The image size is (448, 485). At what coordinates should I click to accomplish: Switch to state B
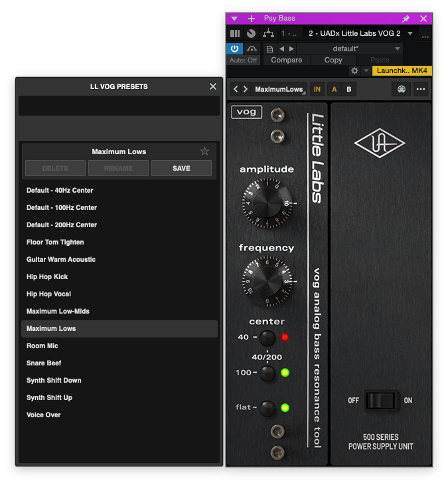(349, 89)
